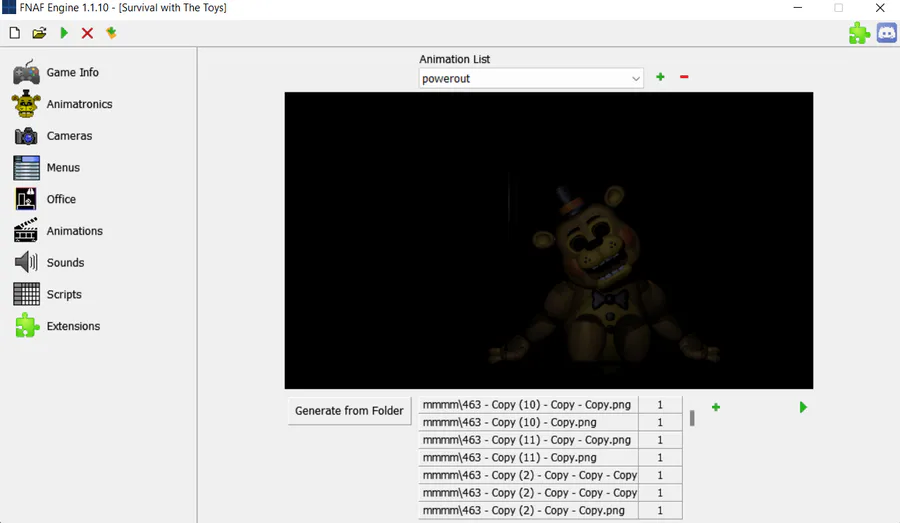Click duration cell for Copy (11) - Copy - Copy.png

click(x=660, y=440)
